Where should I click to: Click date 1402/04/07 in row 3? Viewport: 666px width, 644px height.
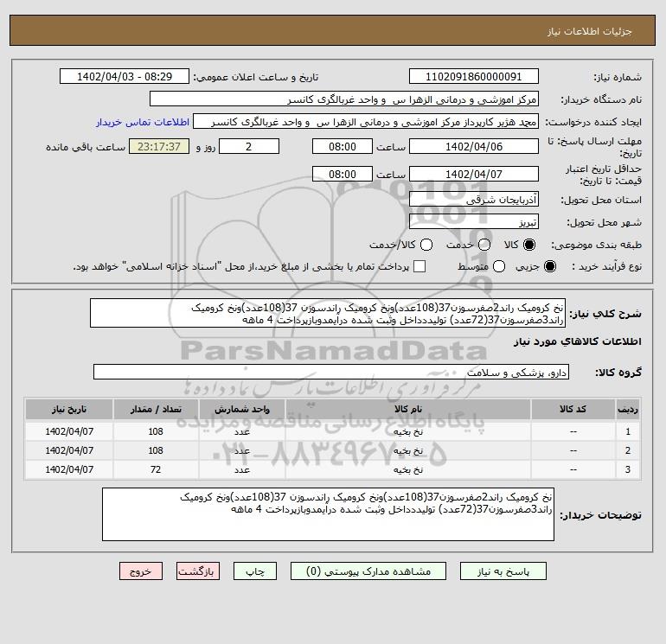(69, 470)
